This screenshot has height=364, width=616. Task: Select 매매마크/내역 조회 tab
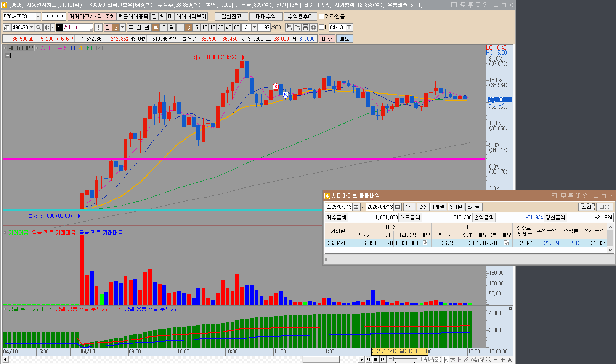(x=92, y=16)
